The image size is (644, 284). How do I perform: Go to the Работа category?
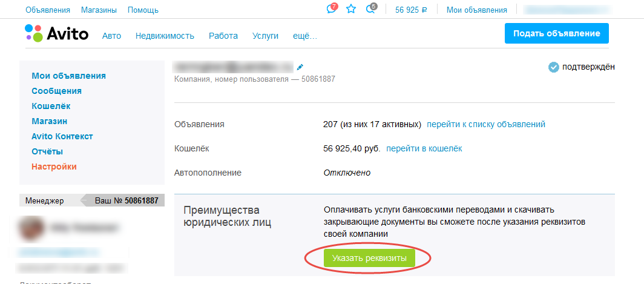click(x=223, y=36)
